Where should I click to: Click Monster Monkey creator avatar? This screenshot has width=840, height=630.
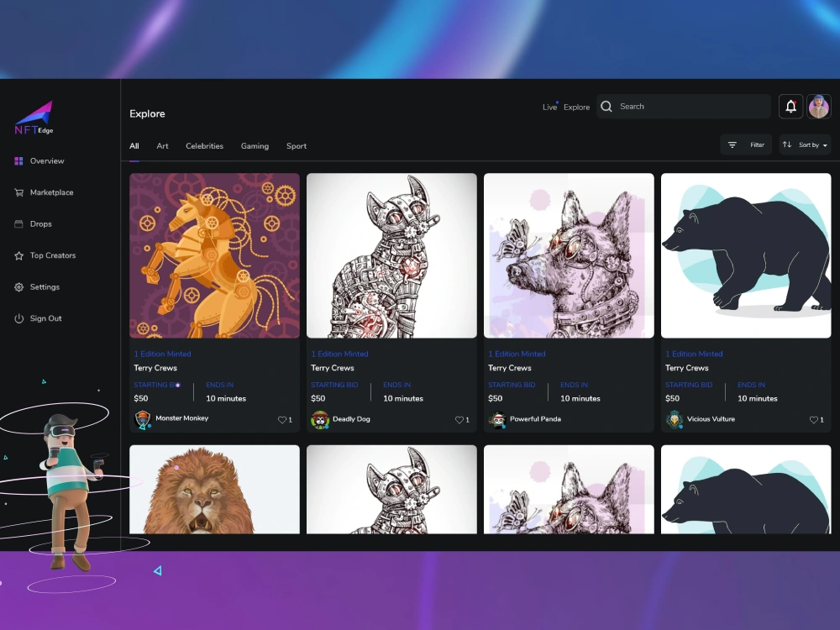coord(143,419)
